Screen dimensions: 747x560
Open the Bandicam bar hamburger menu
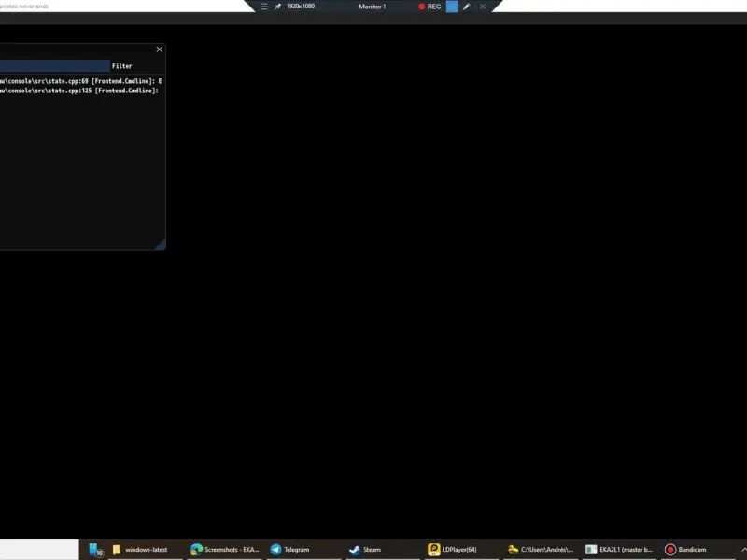click(264, 7)
